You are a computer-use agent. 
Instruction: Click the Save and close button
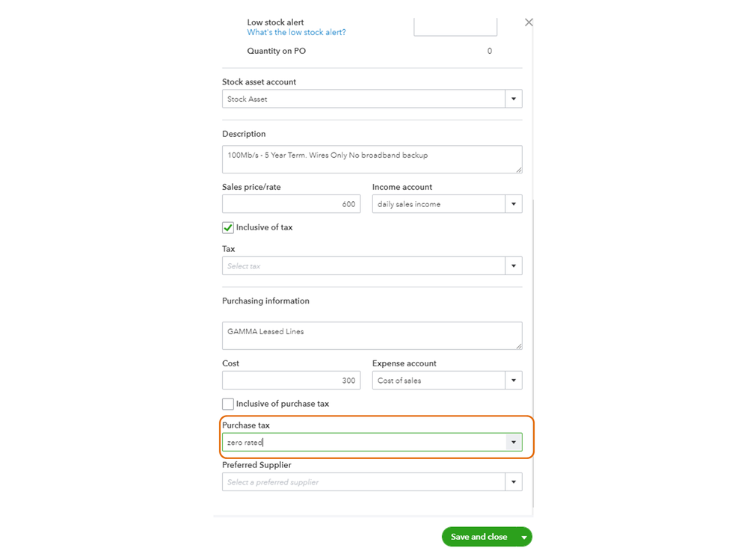pyautogui.click(x=479, y=537)
